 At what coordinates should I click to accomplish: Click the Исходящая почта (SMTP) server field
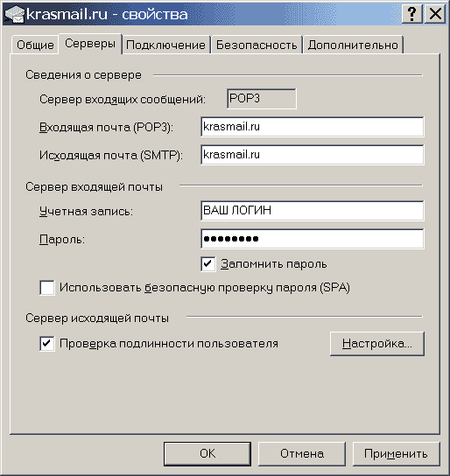(x=313, y=155)
